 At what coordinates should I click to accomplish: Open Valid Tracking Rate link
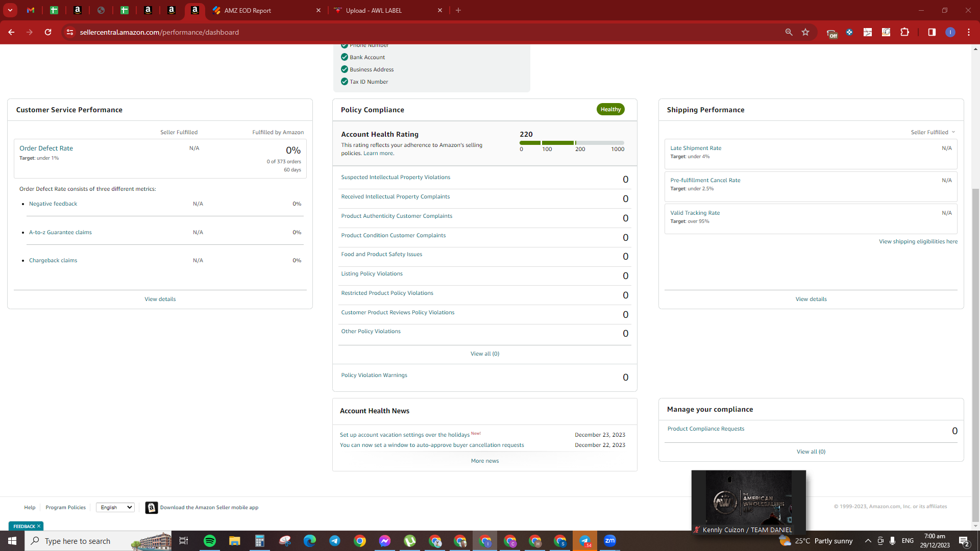coord(695,213)
